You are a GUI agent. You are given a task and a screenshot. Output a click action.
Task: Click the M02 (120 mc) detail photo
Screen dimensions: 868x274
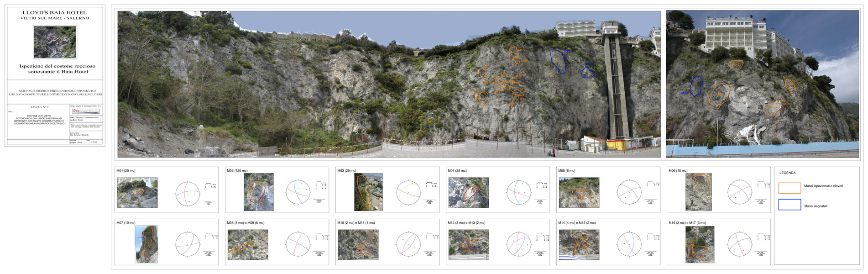point(258,192)
